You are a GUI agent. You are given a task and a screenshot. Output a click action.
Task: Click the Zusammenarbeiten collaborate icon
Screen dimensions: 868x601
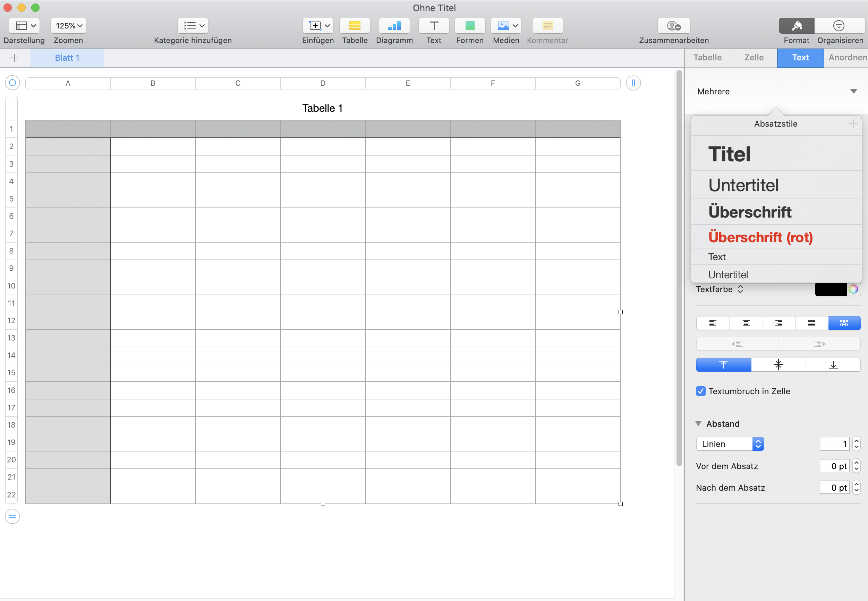[673, 26]
